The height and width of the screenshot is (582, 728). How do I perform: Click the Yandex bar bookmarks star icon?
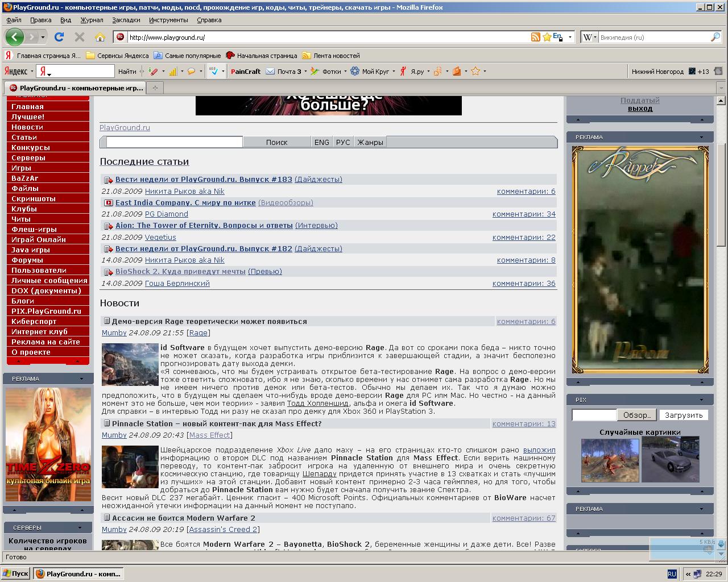pyautogui.click(x=475, y=71)
